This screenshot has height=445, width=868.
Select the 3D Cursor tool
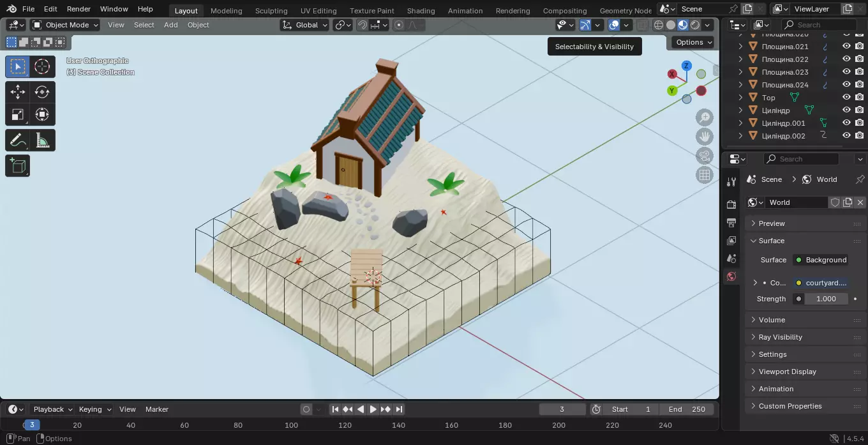[42, 66]
